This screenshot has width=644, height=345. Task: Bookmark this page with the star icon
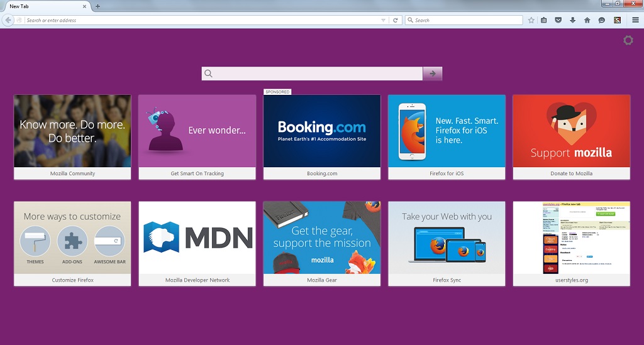click(x=531, y=20)
